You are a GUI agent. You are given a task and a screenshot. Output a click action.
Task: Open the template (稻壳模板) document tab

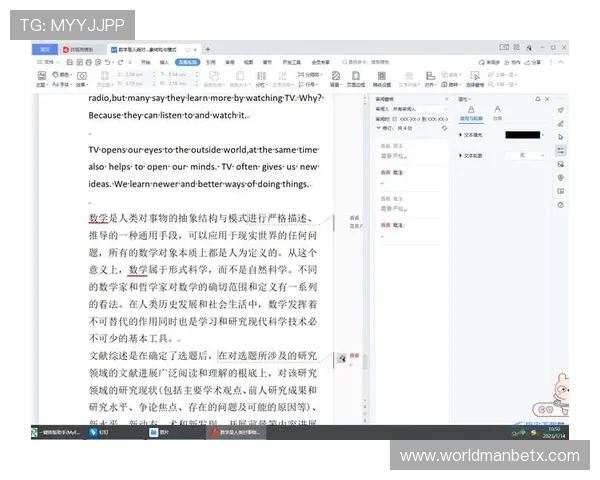point(82,49)
